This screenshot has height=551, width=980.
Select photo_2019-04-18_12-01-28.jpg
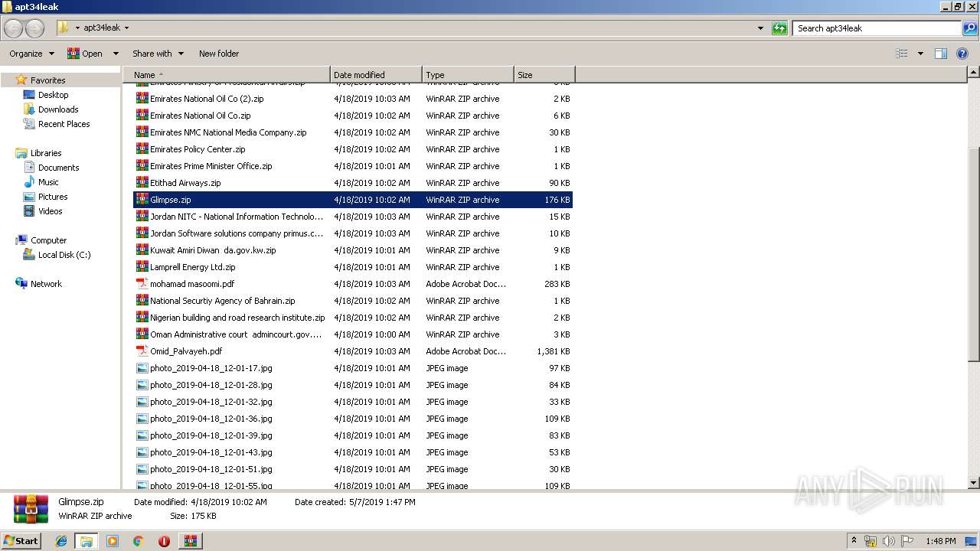[x=211, y=385]
